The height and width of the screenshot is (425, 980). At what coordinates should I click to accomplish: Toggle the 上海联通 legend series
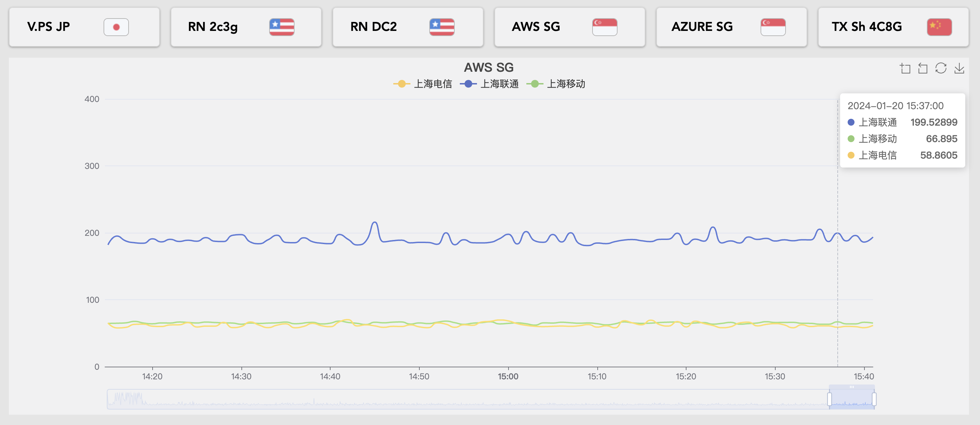(x=489, y=84)
